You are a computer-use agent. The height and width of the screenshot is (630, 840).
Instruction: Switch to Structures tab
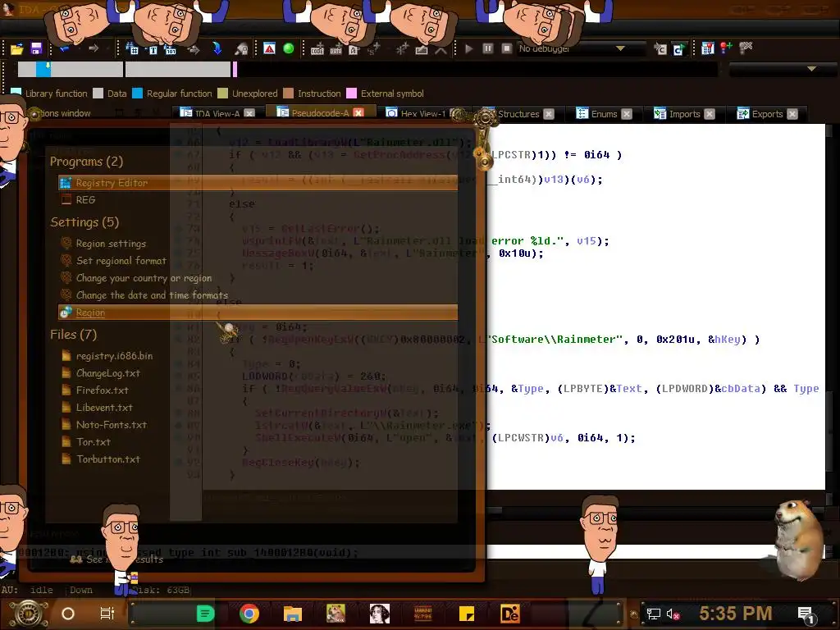coord(518,114)
